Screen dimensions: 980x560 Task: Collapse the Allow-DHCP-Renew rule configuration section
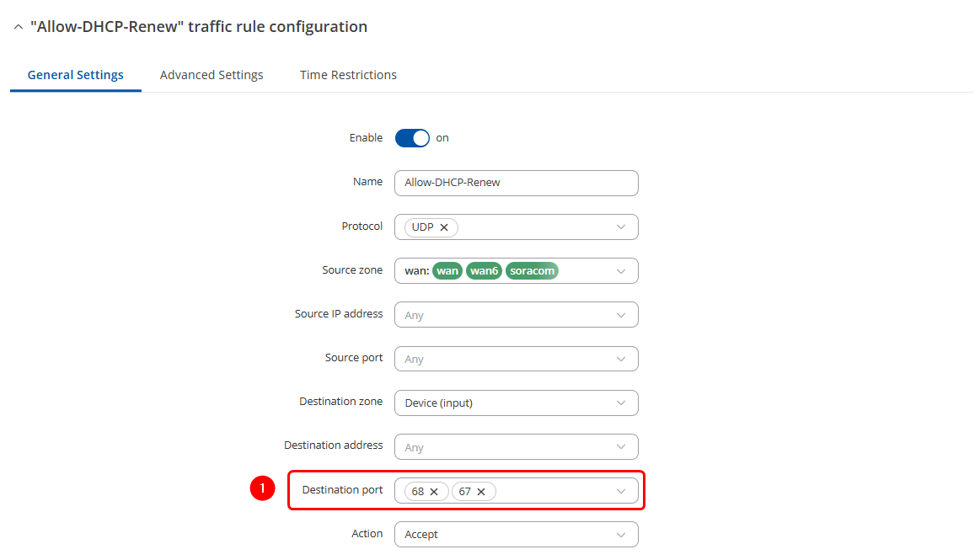coord(18,27)
